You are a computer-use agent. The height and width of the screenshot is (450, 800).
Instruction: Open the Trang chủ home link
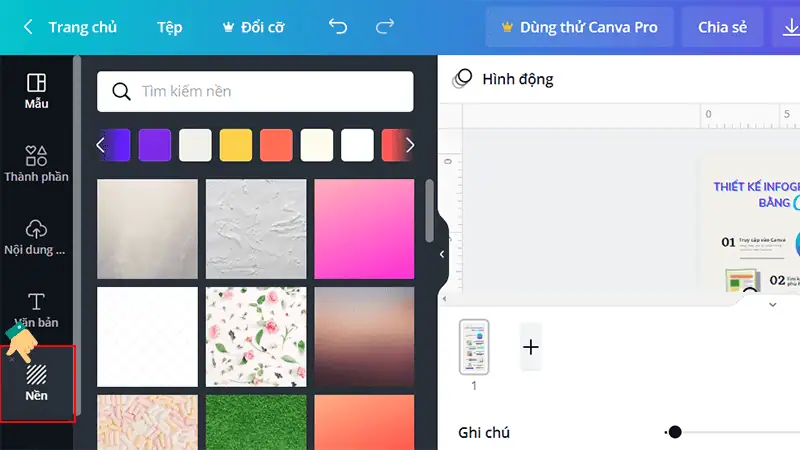coord(83,27)
